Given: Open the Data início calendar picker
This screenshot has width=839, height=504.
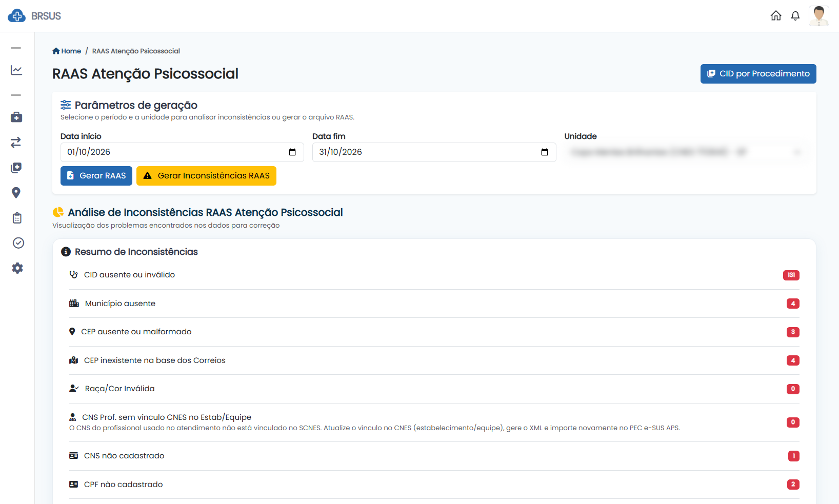Looking at the screenshot, I should (292, 152).
